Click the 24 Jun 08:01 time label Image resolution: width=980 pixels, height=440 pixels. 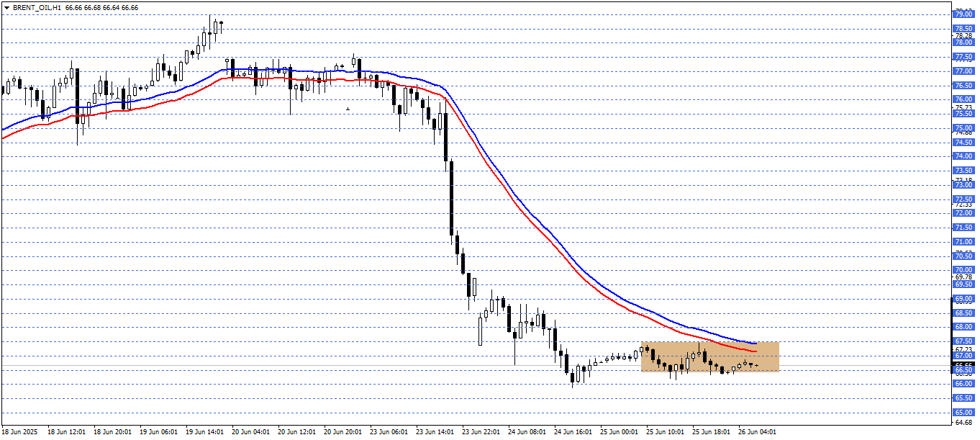pyautogui.click(x=526, y=432)
